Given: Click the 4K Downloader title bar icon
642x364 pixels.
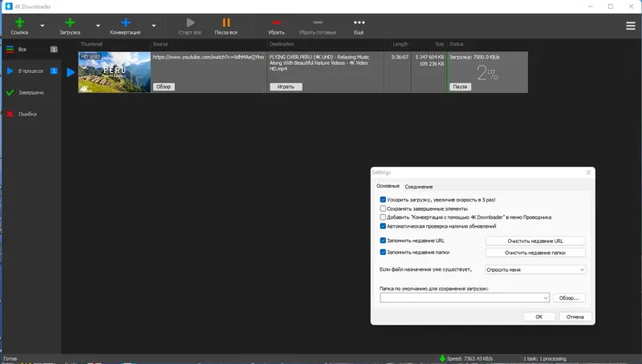Looking at the screenshot, I should [9, 6].
